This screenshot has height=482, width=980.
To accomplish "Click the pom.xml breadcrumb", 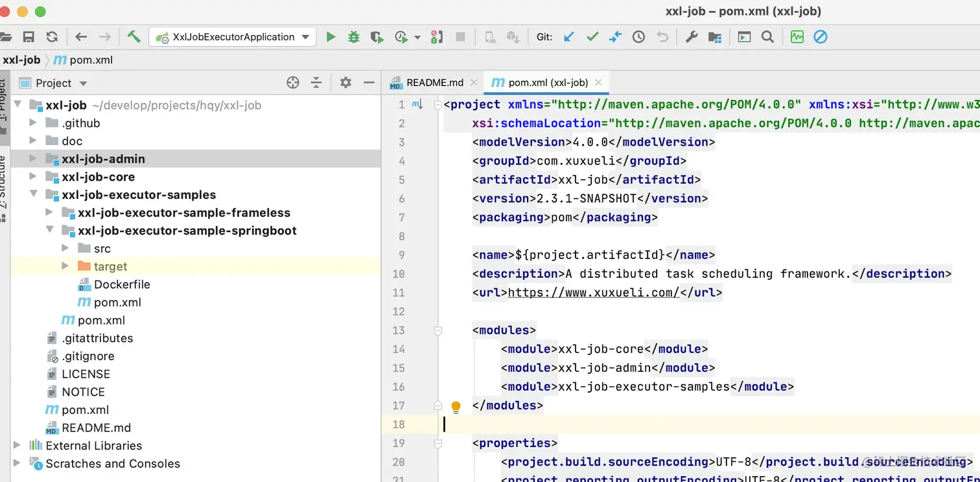I will tap(83, 60).
